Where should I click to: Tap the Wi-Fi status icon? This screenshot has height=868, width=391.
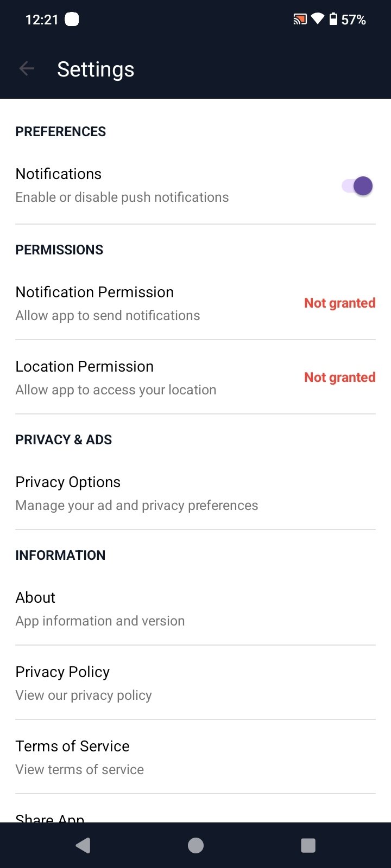coord(318,20)
